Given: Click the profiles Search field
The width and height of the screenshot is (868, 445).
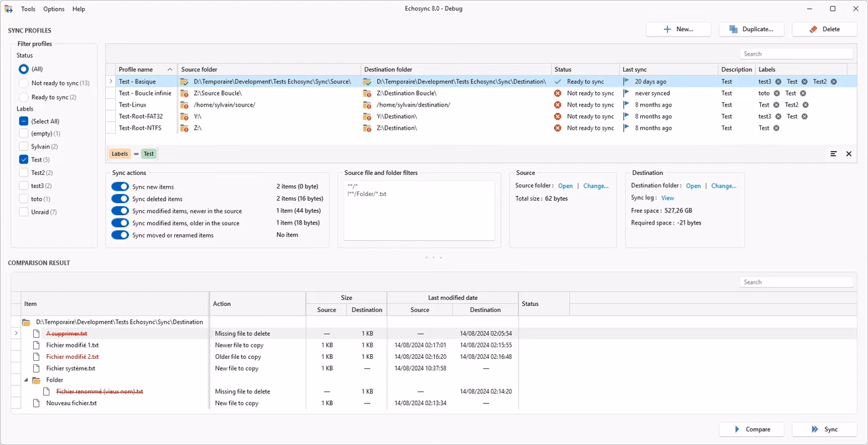Looking at the screenshot, I should 796,54.
